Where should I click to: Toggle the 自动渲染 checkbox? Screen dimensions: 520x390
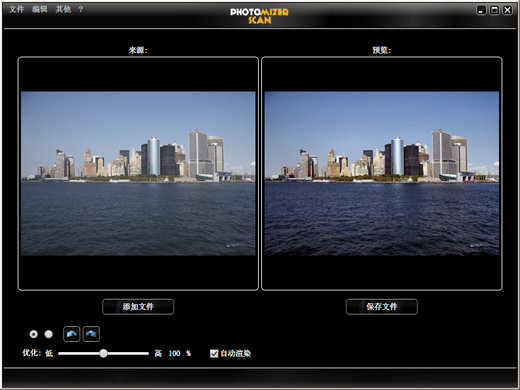214,353
